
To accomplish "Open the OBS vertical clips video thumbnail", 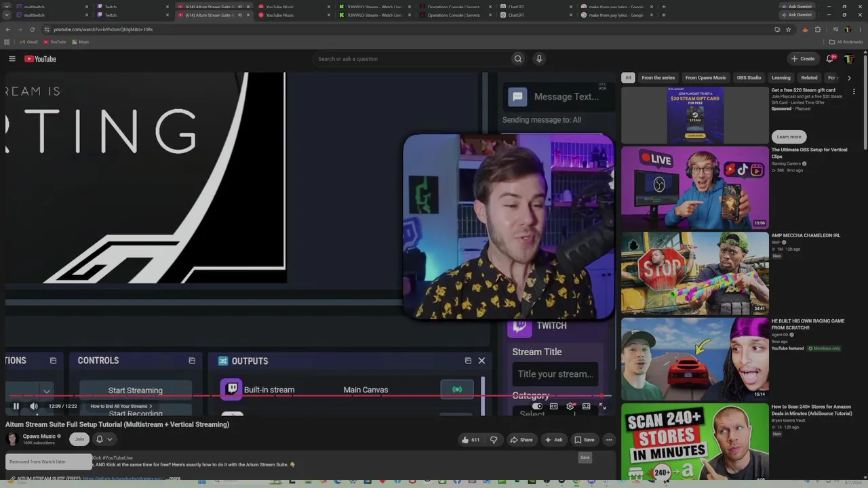I will pyautogui.click(x=695, y=187).
